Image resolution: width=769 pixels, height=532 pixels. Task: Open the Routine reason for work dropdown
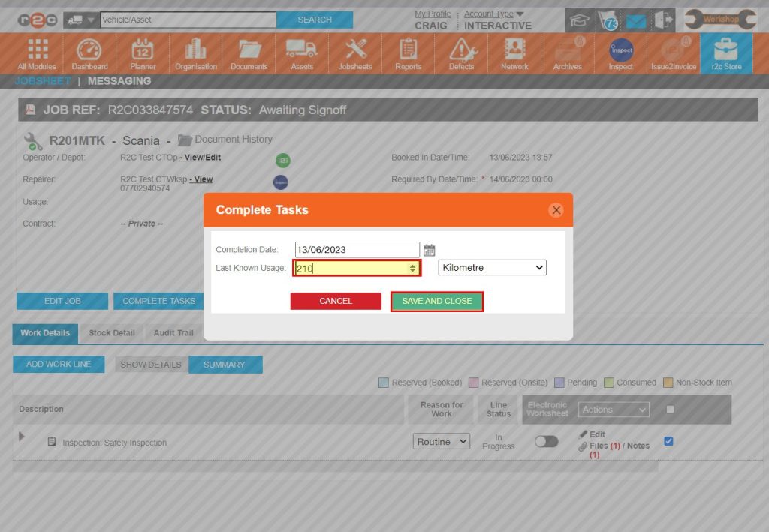pyautogui.click(x=442, y=442)
